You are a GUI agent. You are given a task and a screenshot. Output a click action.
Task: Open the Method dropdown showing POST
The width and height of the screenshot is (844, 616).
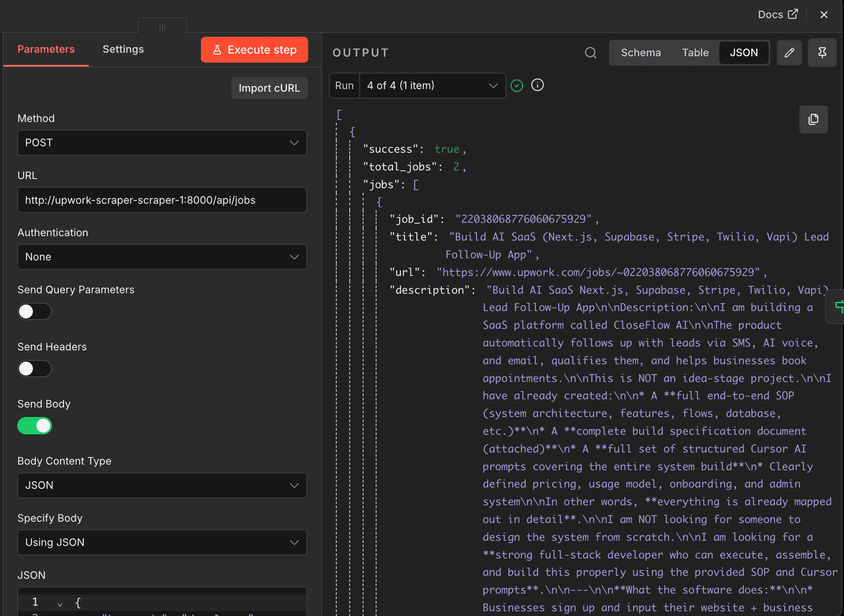(162, 143)
